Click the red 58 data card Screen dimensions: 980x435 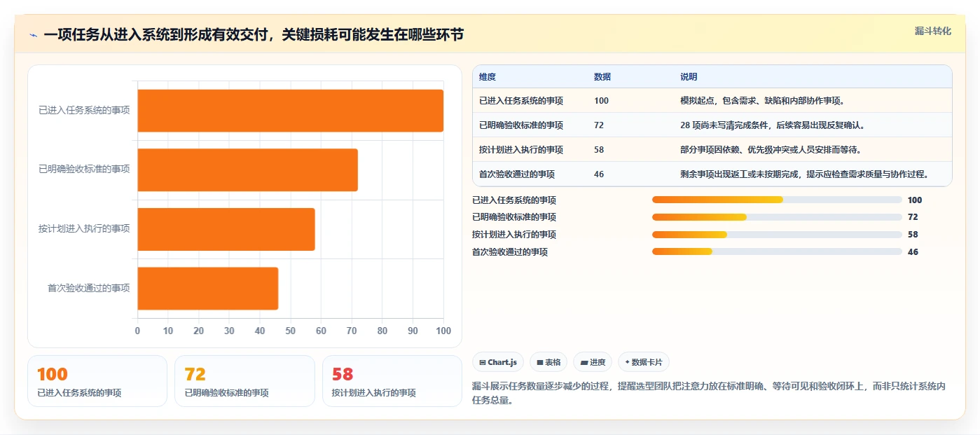[392, 381]
